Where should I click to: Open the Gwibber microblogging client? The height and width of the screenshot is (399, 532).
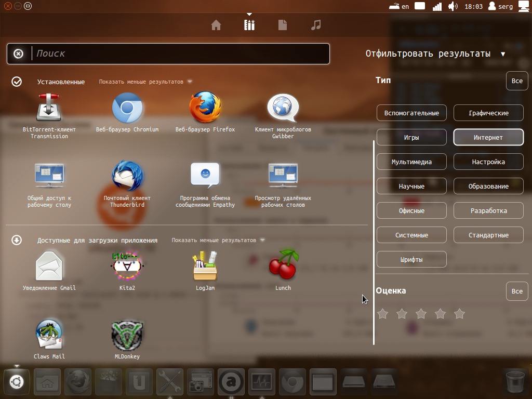[x=283, y=116]
